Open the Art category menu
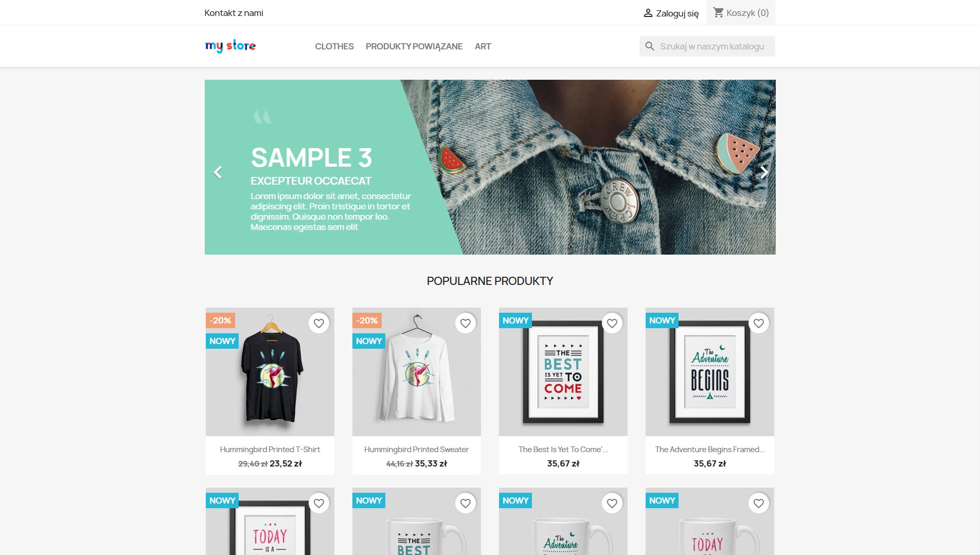 click(x=483, y=46)
